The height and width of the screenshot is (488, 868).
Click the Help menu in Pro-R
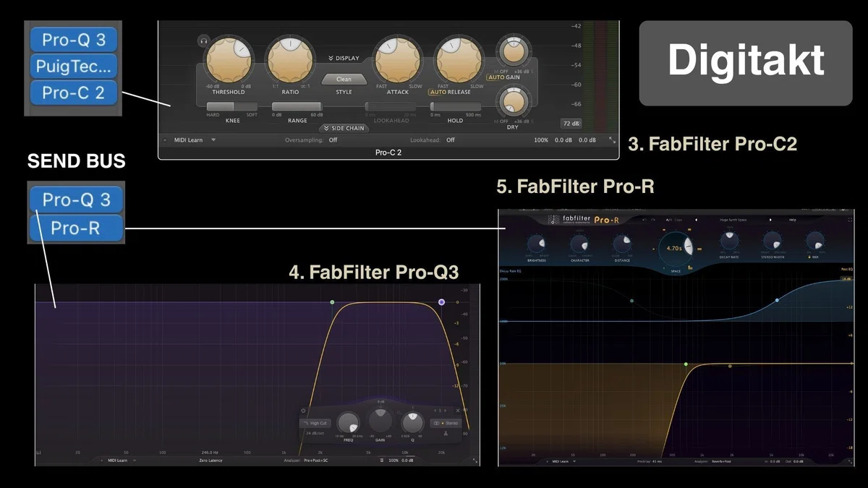point(793,219)
